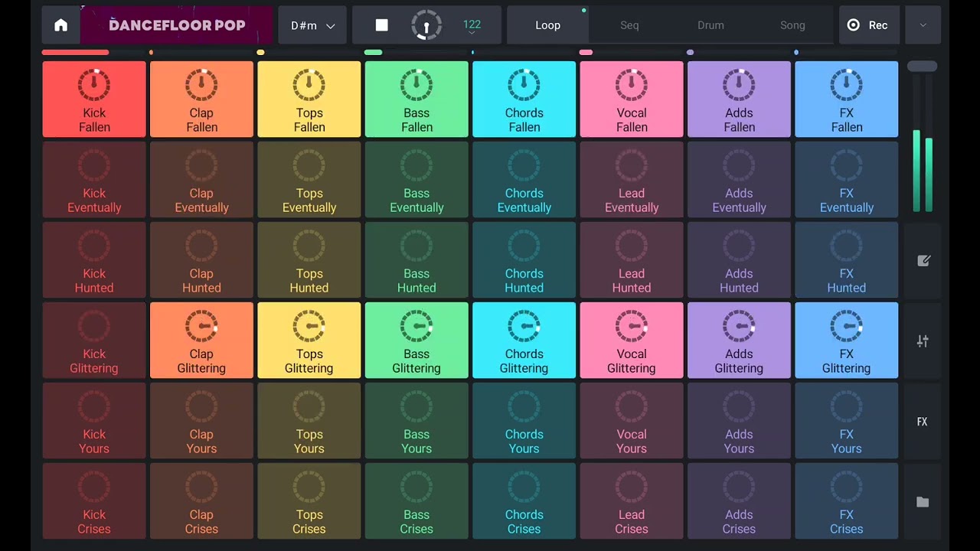Toggle the Kick Fallen pad
This screenshot has height=551, width=980.
tap(94, 99)
